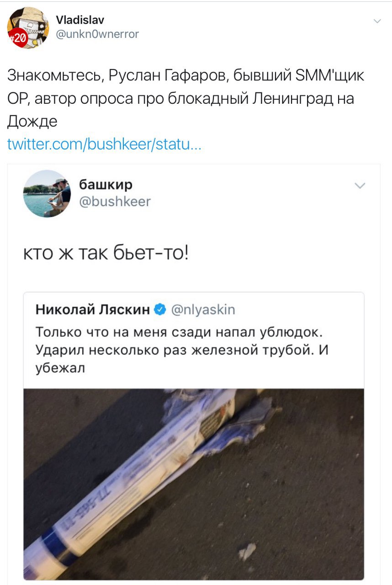Open the @bushkeer handle
Screen dimensions: 392x585
click(x=115, y=201)
